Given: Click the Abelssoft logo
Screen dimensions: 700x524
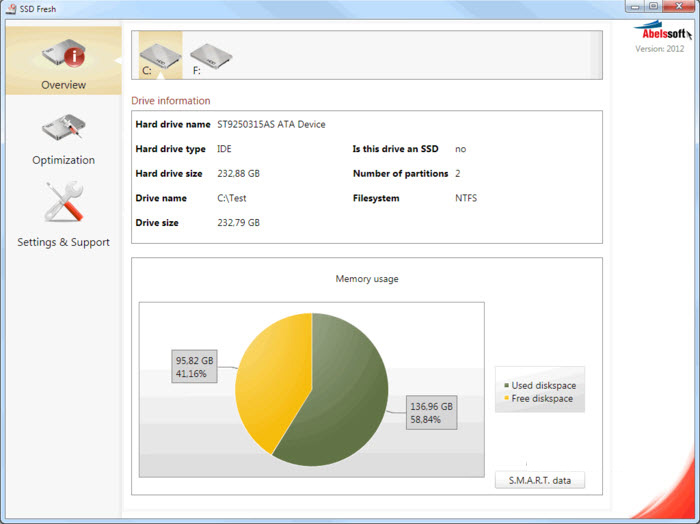Looking at the screenshot, I should coord(658,30).
